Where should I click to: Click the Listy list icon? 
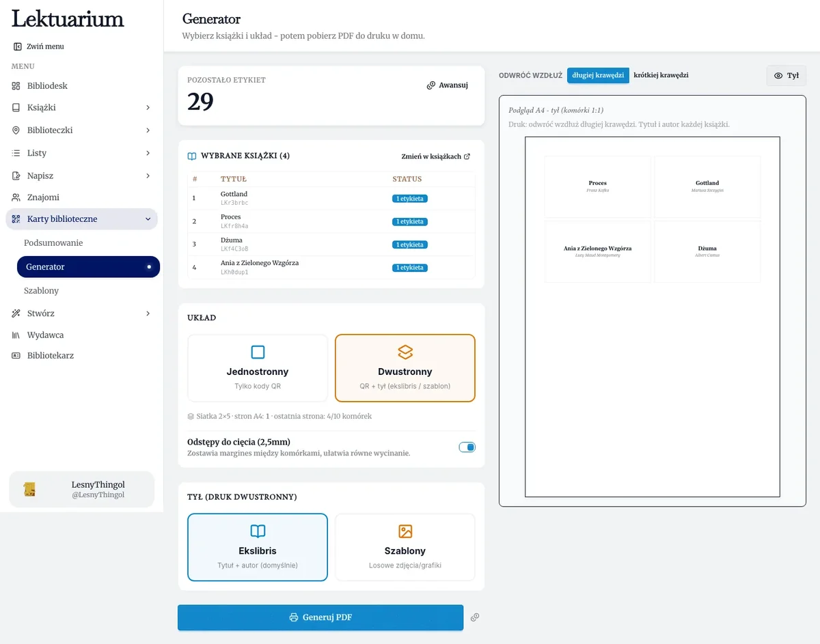point(16,153)
